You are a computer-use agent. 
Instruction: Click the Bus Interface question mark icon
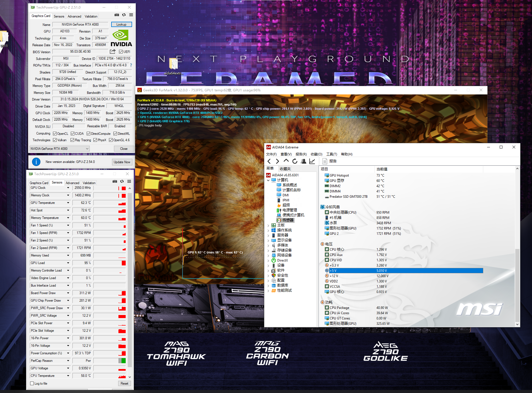tap(131, 65)
